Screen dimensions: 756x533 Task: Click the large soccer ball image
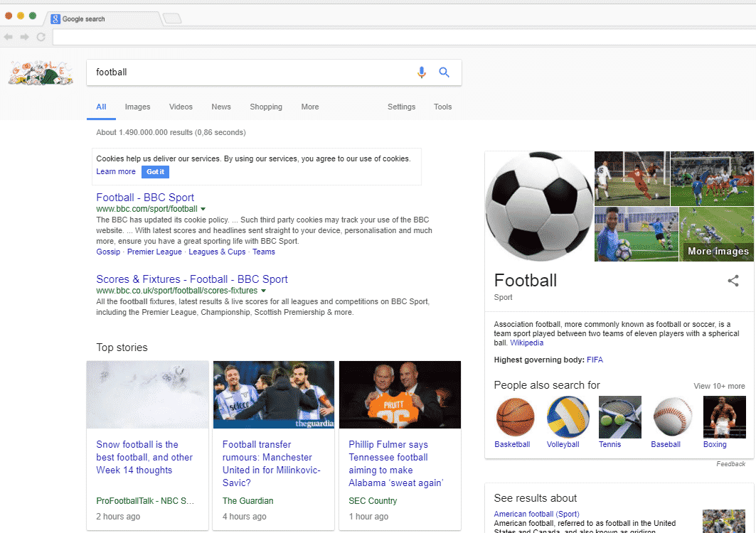pyautogui.click(x=539, y=206)
